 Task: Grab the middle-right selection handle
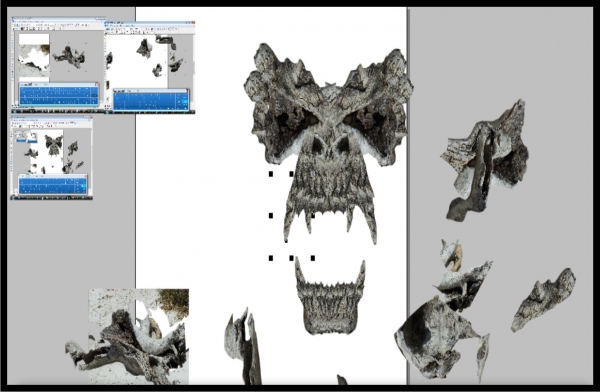coord(313,216)
